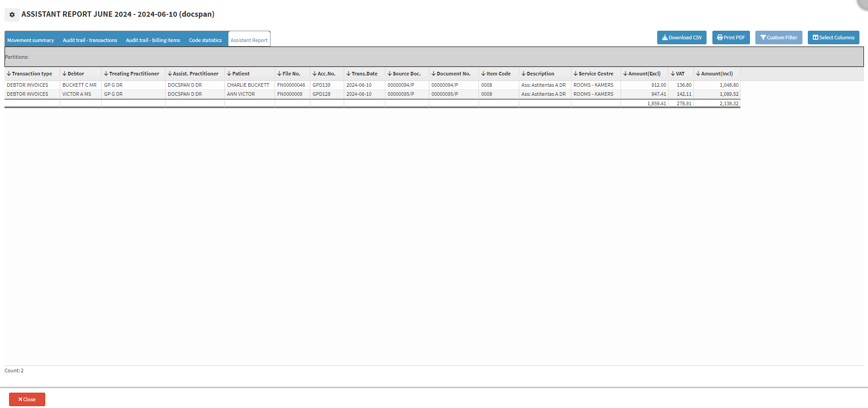This screenshot has width=868, height=408.
Task: Switch to Movement summary tab
Action: click(31, 40)
